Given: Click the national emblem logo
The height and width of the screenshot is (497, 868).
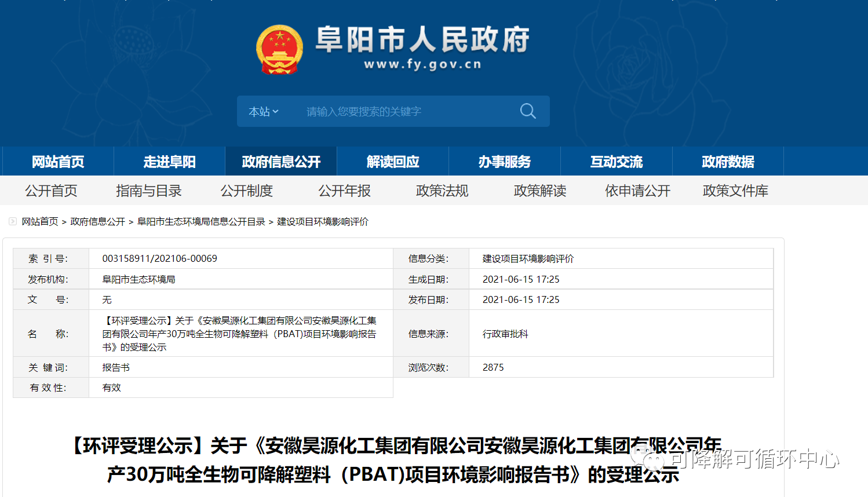Looking at the screenshot, I should (x=279, y=50).
